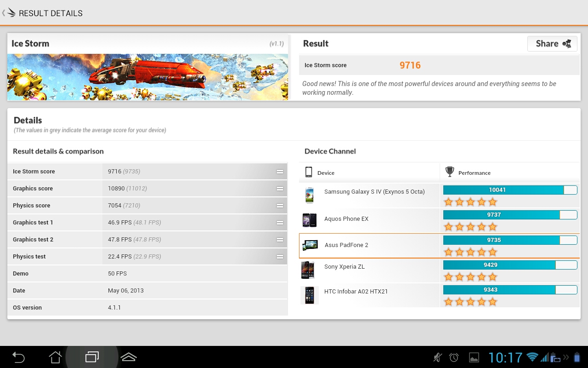Image resolution: width=588 pixels, height=368 pixels.
Task: Click the Ice Storm banner image
Action: tap(148, 77)
